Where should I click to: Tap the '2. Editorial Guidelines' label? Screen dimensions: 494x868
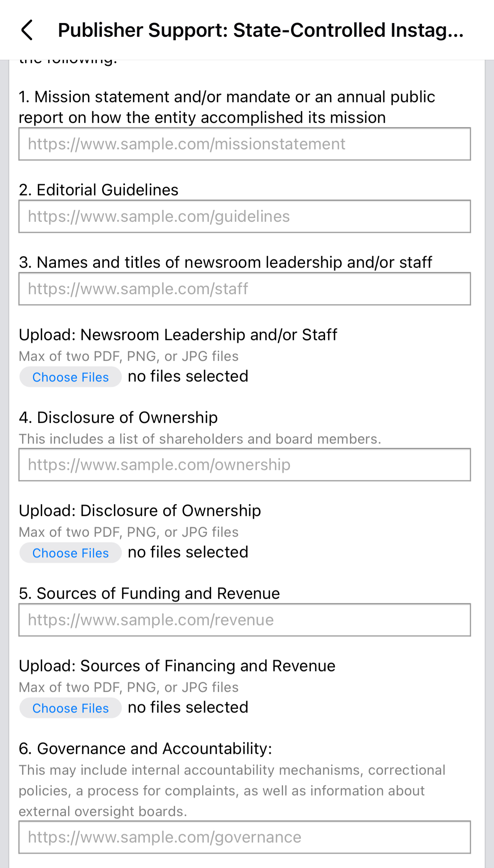coord(99,190)
